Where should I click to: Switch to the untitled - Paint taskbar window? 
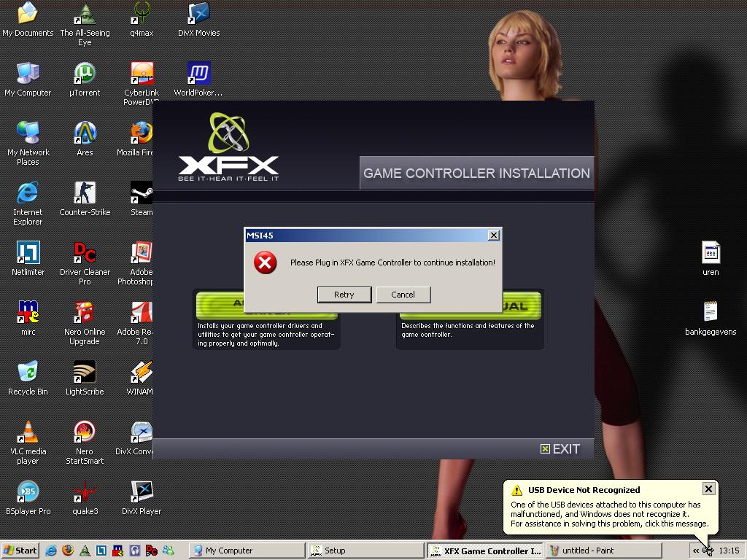604,551
